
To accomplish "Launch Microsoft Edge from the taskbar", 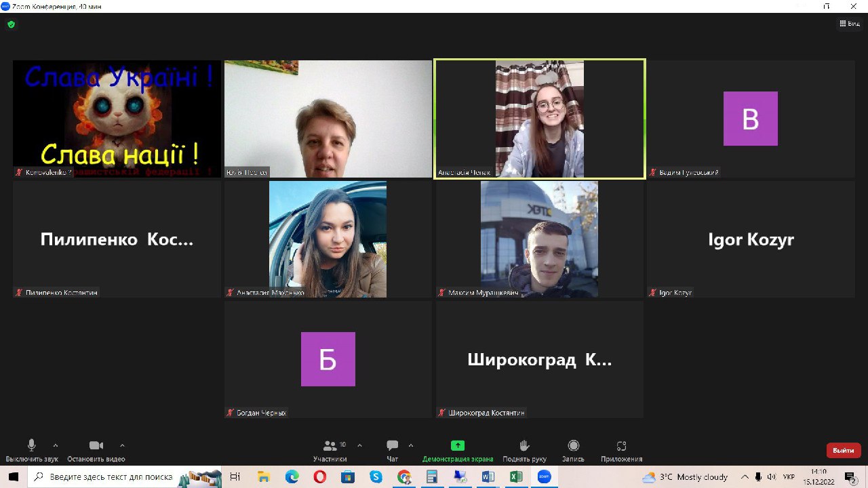I will (x=292, y=477).
